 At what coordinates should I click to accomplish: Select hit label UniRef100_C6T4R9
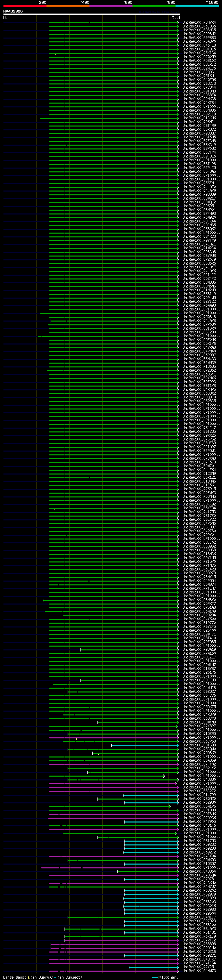(199, 125)
